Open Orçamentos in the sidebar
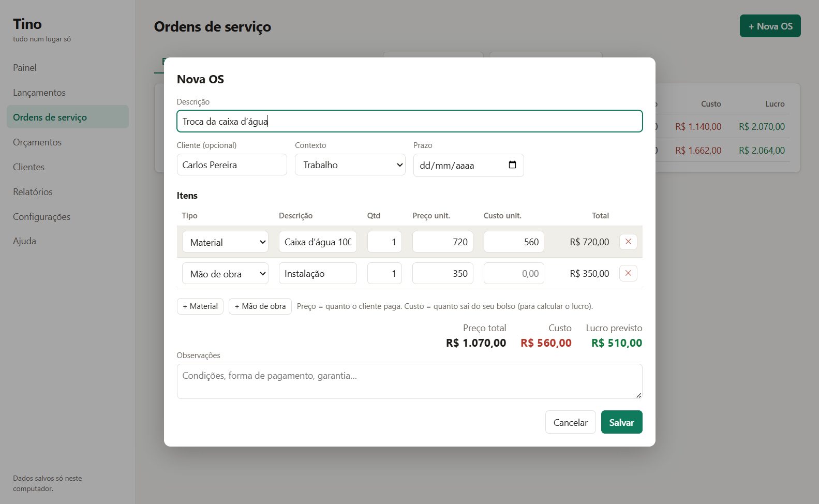The height and width of the screenshot is (504, 819). click(x=68, y=142)
